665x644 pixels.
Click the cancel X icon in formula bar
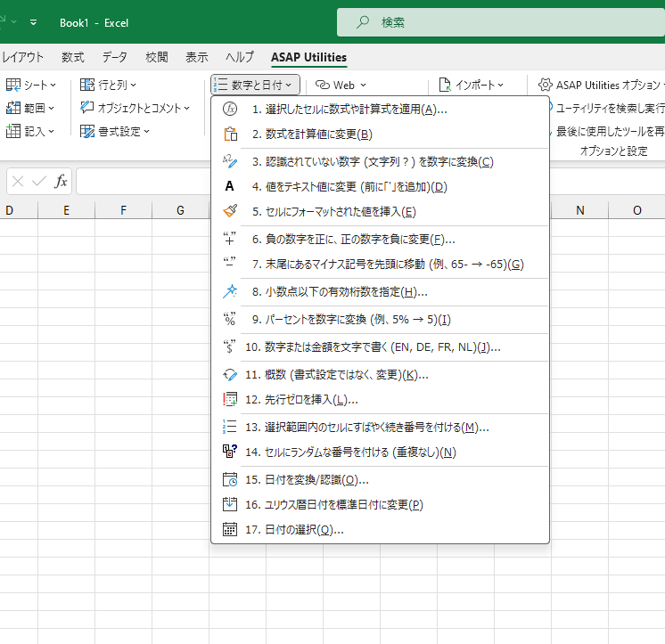click(18, 182)
